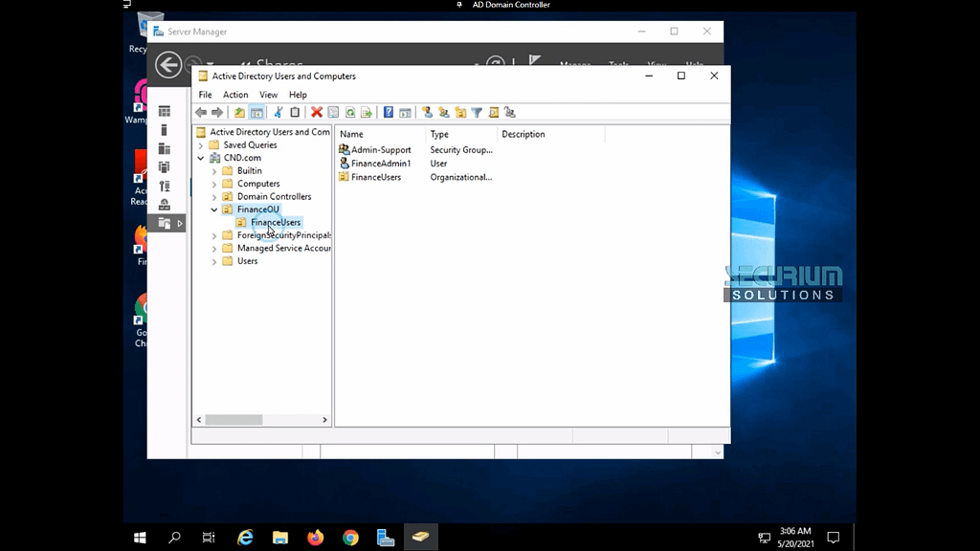Click the Cut scissors icon
The width and height of the screenshot is (980, 551).
tap(278, 113)
